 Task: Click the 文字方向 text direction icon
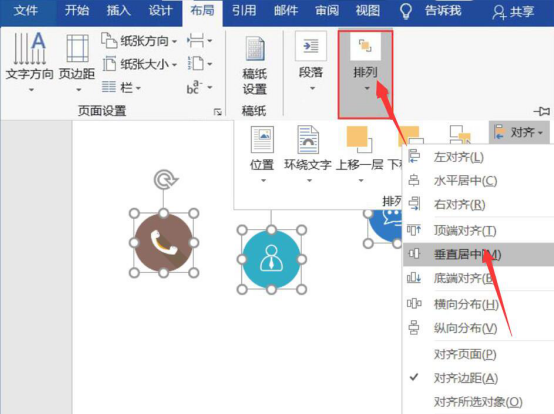click(x=30, y=48)
